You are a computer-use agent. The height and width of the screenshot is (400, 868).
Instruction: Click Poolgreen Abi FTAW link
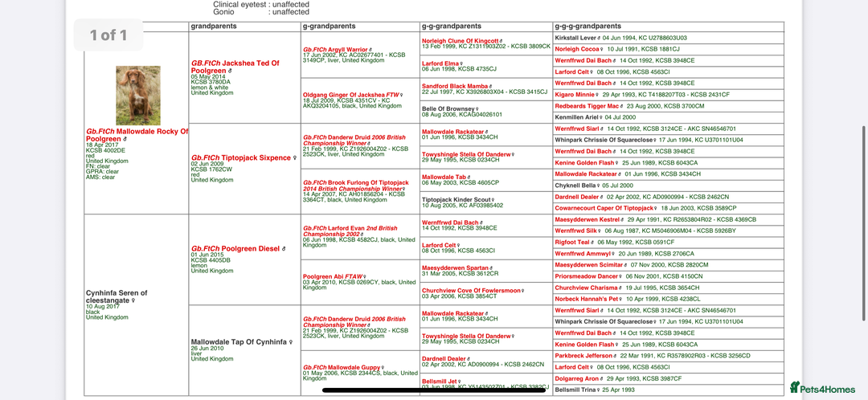(x=333, y=276)
